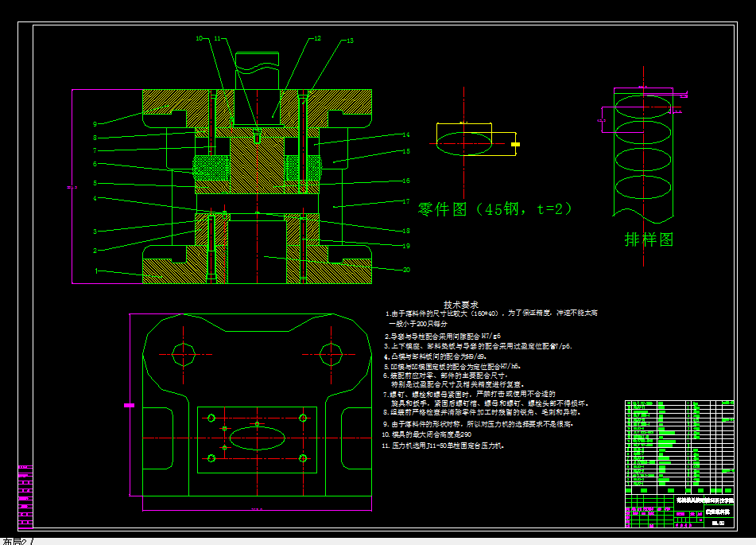Select the left guide pillar hole in plan view
Screen dimensions: 756x545
click(183, 354)
